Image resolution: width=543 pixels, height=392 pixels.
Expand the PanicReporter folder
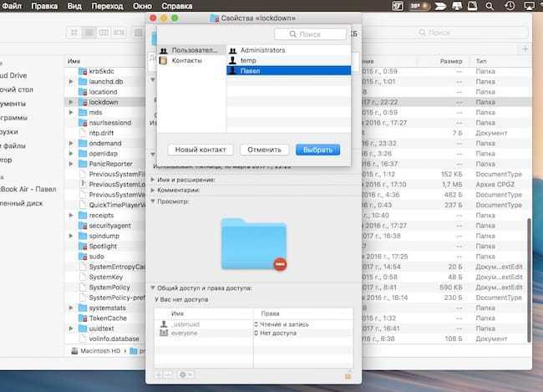tap(71, 164)
